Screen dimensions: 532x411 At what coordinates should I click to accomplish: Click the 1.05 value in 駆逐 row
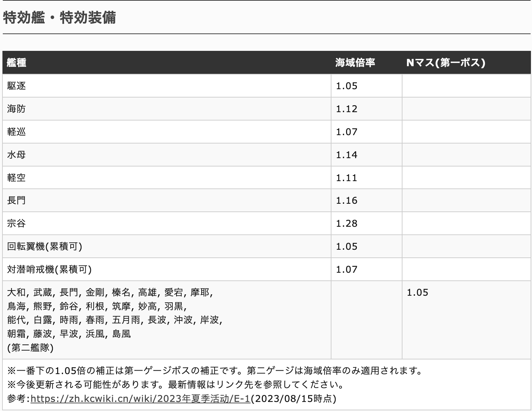346,86
